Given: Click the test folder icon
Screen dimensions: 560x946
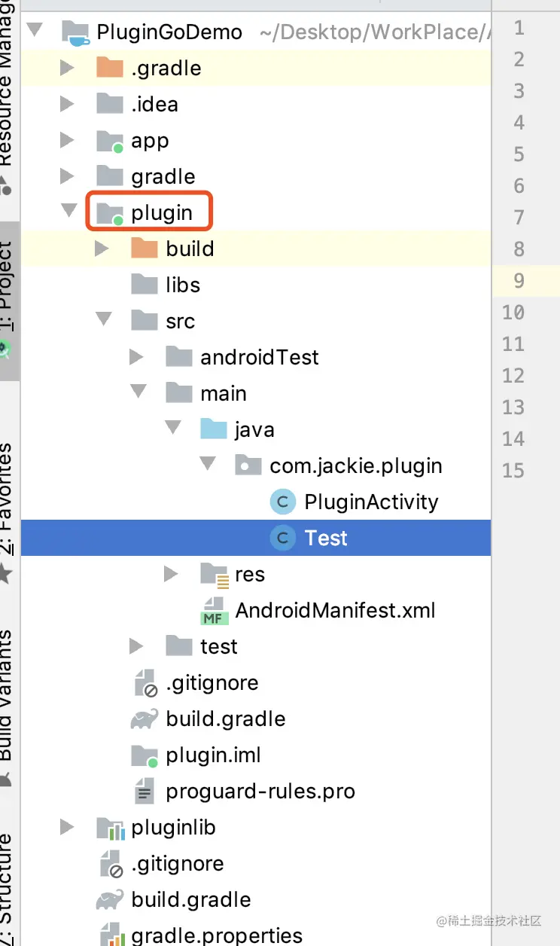Looking at the screenshot, I should click(x=179, y=646).
